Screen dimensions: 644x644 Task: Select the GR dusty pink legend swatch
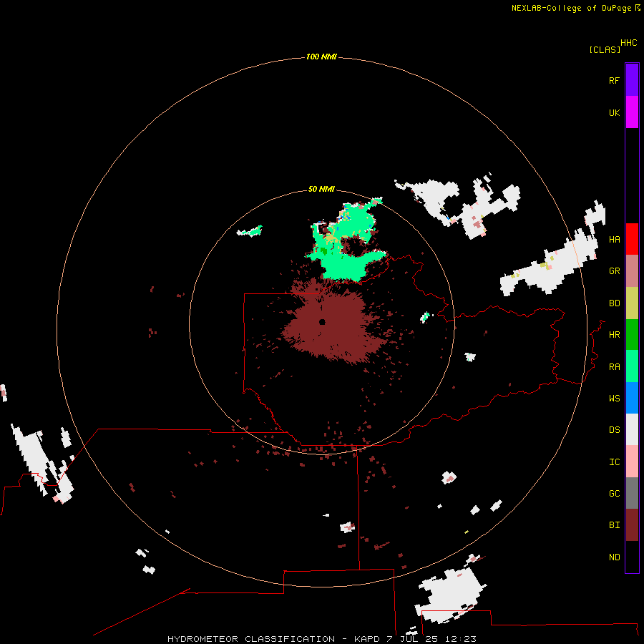pyautogui.click(x=632, y=271)
